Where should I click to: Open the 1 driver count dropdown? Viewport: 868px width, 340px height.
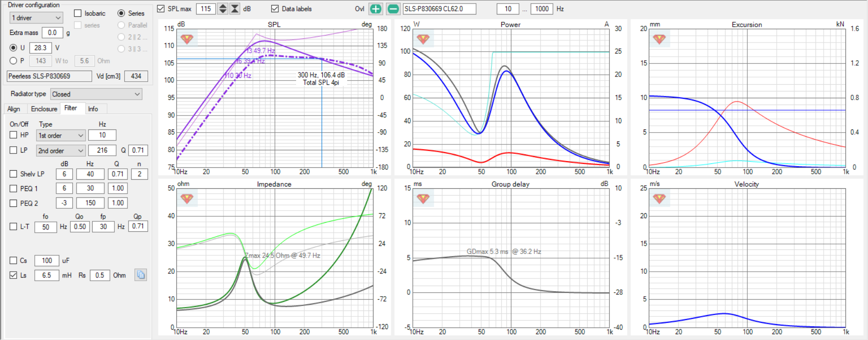[x=36, y=18]
